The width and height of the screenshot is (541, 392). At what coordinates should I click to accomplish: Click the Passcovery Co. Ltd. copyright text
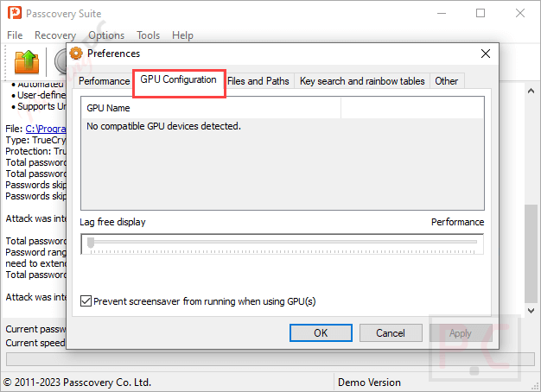77,383
